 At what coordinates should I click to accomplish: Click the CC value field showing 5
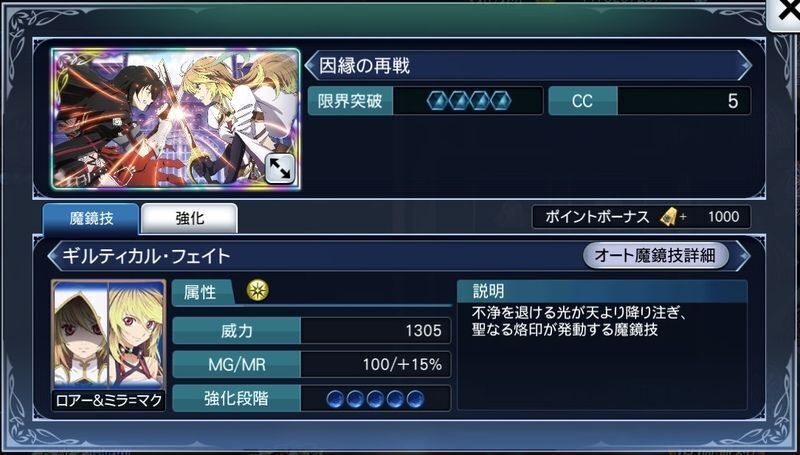tap(684, 101)
